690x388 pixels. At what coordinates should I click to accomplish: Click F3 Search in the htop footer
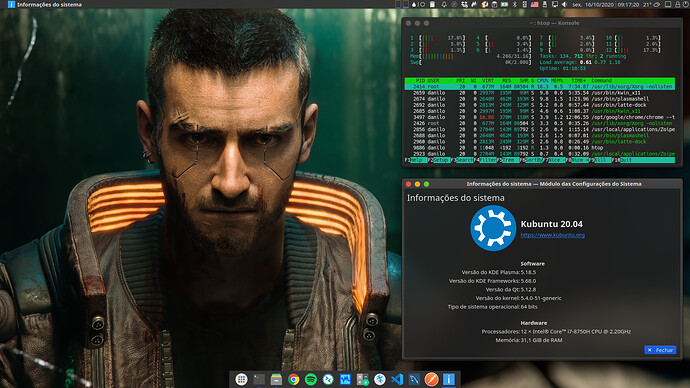click(x=462, y=160)
